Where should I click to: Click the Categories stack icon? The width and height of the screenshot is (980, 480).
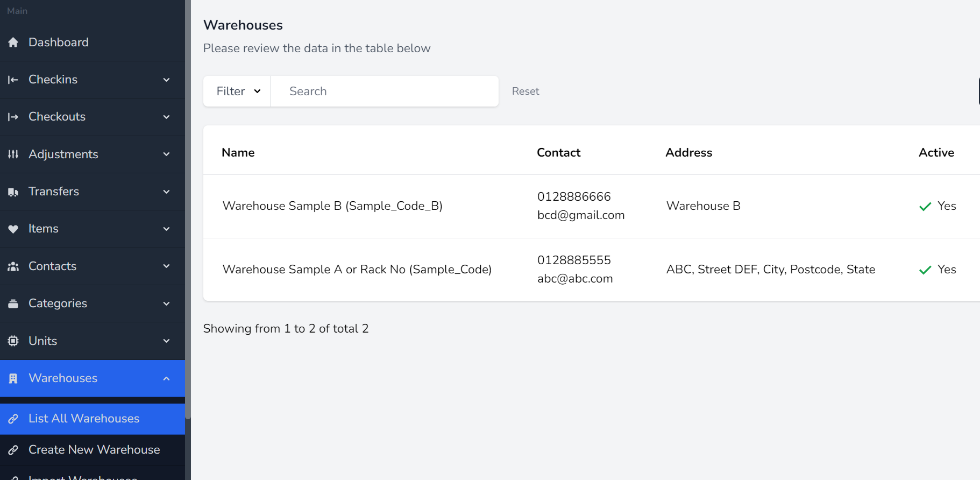[13, 303]
